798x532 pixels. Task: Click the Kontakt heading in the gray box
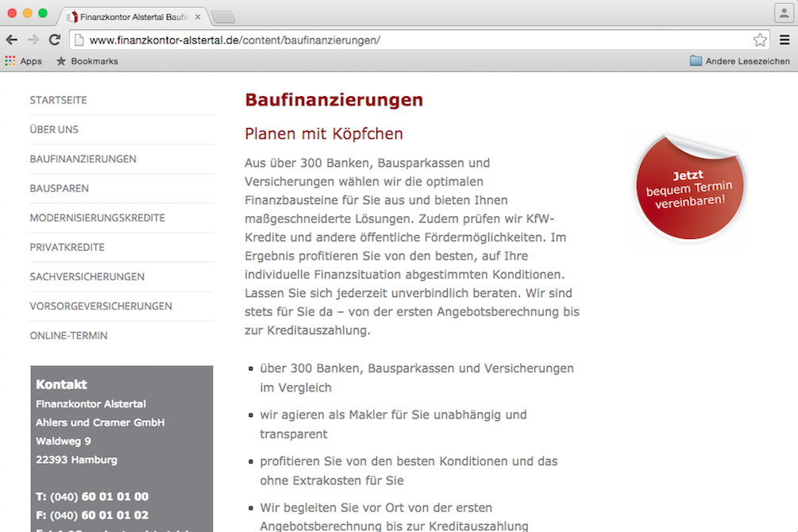61,384
